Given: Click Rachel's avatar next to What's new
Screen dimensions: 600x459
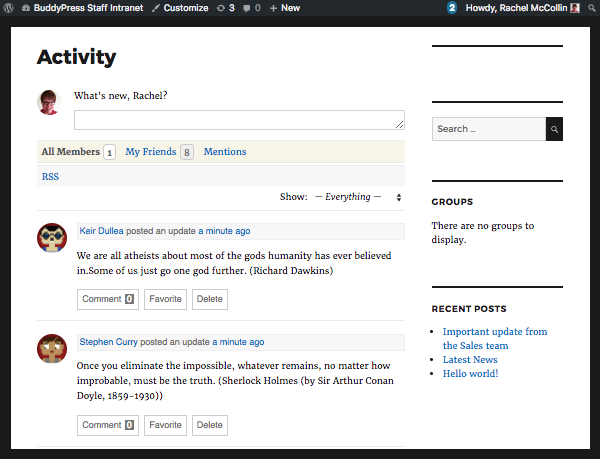Looking at the screenshot, I should pos(49,102).
